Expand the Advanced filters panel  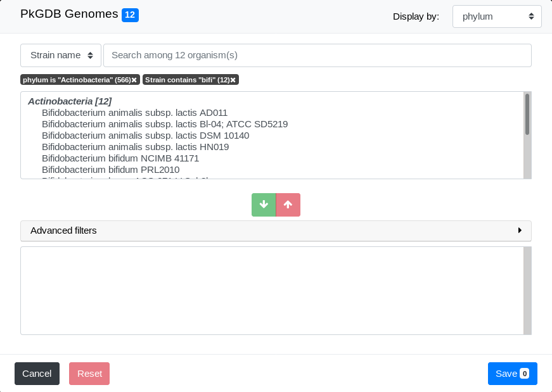click(x=276, y=231)
